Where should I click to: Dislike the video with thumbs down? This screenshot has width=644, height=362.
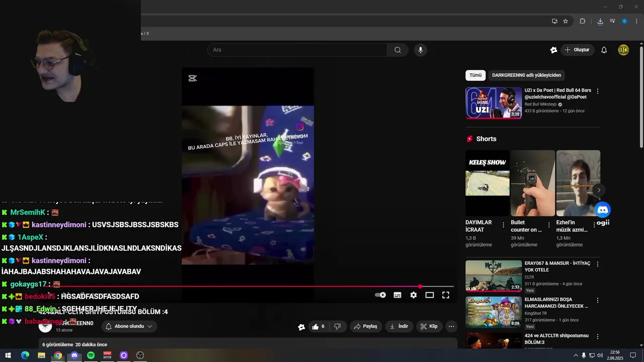(338, 326)
